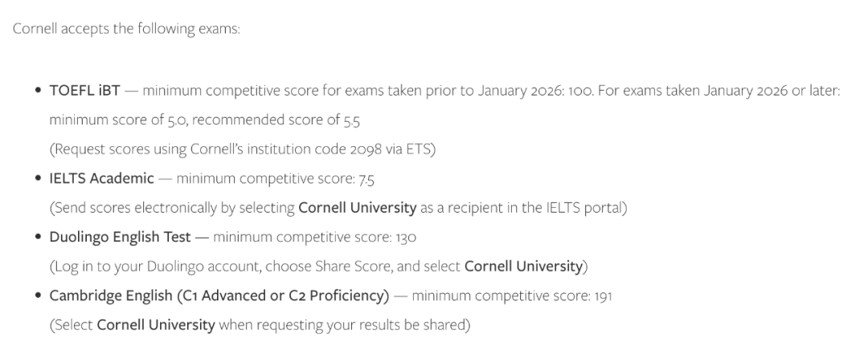The image size is (868, 354).
Task: Click the bullet point before Duolingo English Test
Action: coord(38,237)
